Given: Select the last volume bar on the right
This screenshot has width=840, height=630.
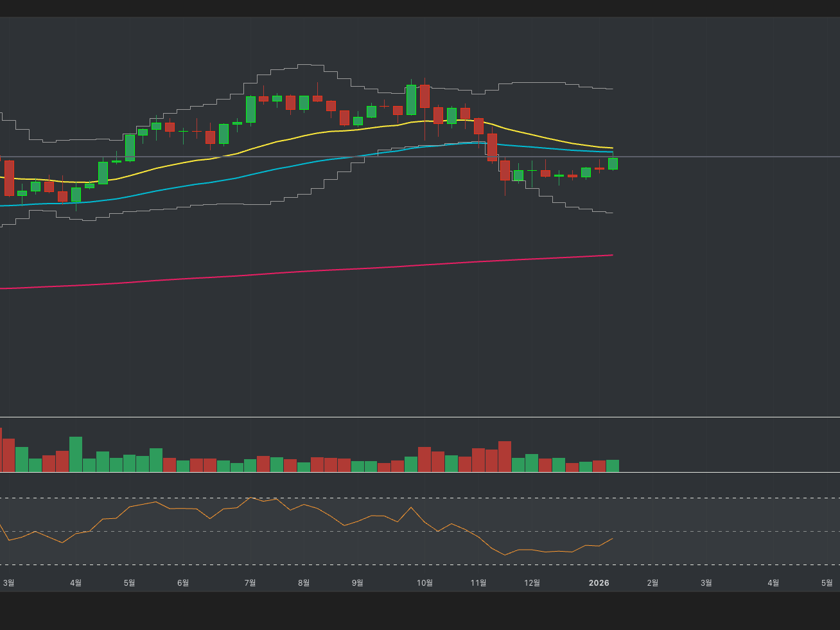Looking at the screenshot, I should pos(613,466).
